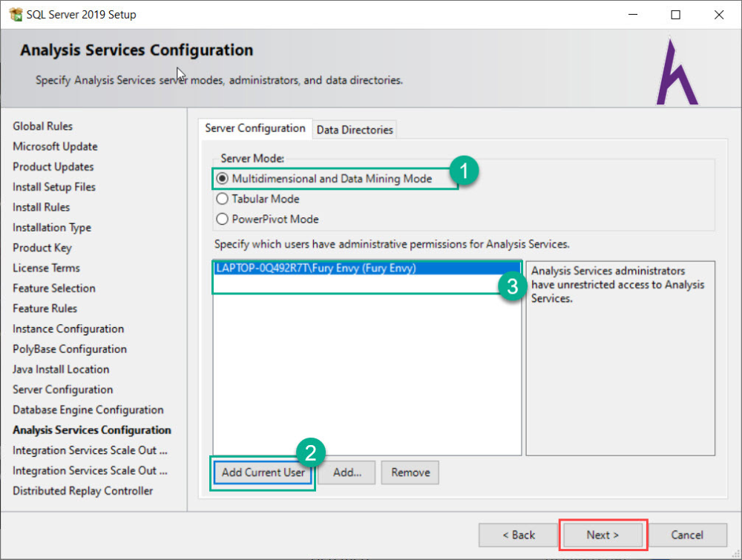Select the Tabular Mode radio button
This screenshot has width=742, height=560.
222,199
